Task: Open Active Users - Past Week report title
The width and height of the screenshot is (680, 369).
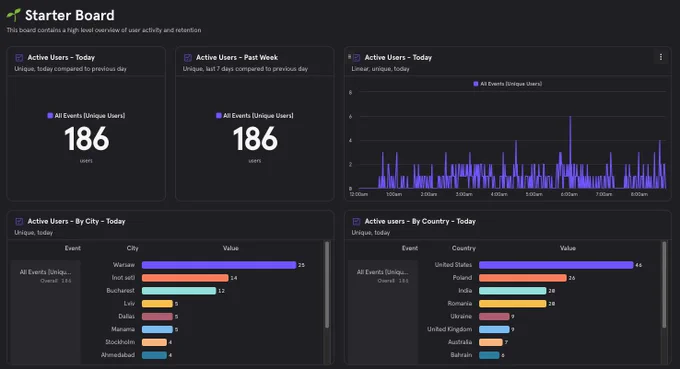Action: click(237, 57)
